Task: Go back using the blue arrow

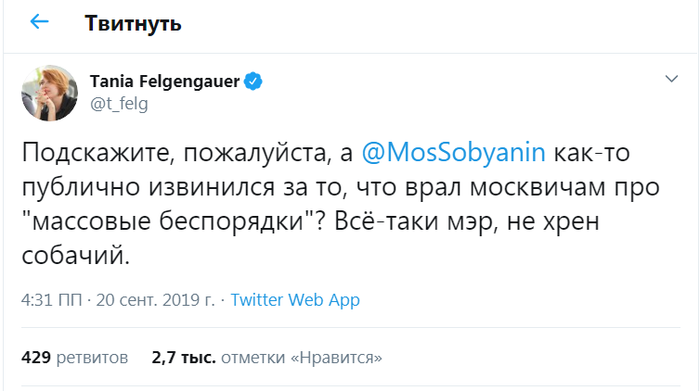Action: tap(39, 21)
